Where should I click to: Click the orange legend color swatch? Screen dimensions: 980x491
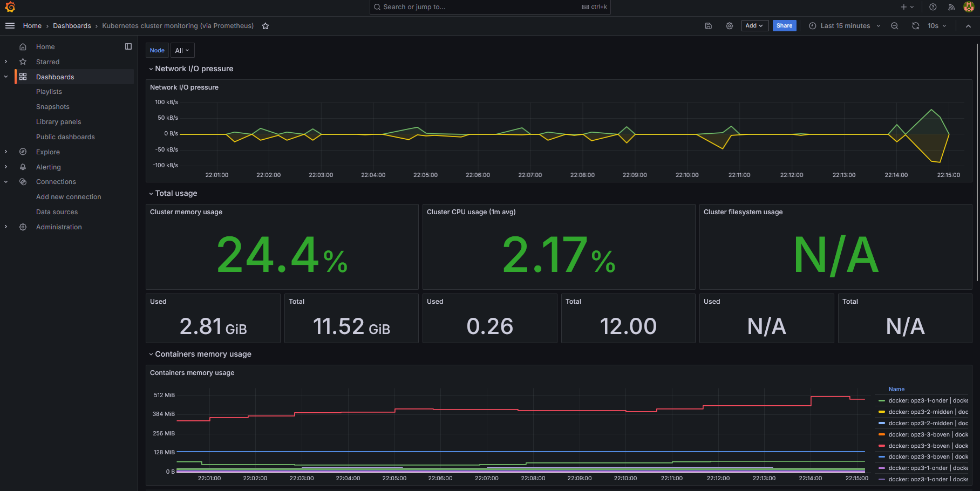882,435
